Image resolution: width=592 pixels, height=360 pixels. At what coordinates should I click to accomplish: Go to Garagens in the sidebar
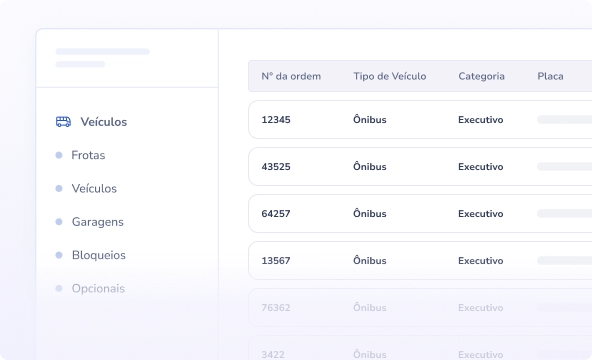(98, 222)
